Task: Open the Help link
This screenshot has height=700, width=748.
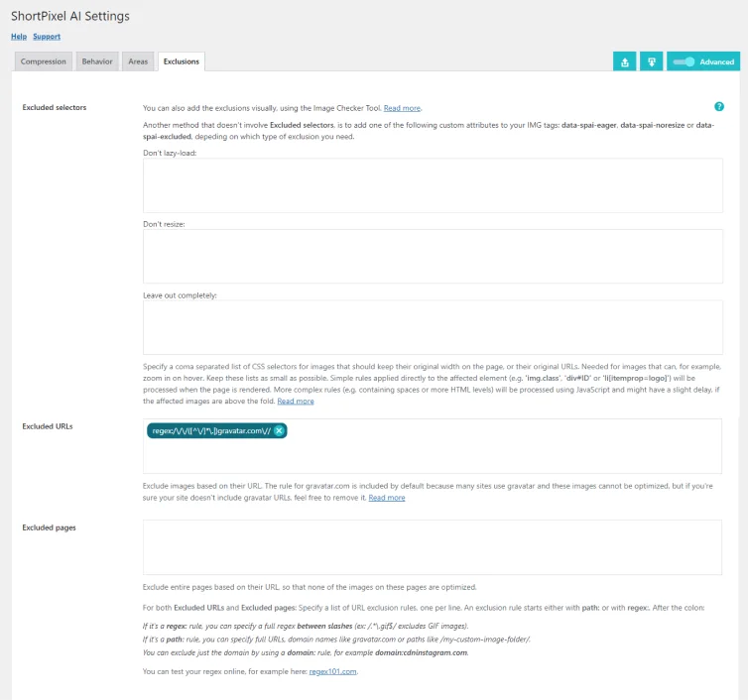Action: click(19, 37)
